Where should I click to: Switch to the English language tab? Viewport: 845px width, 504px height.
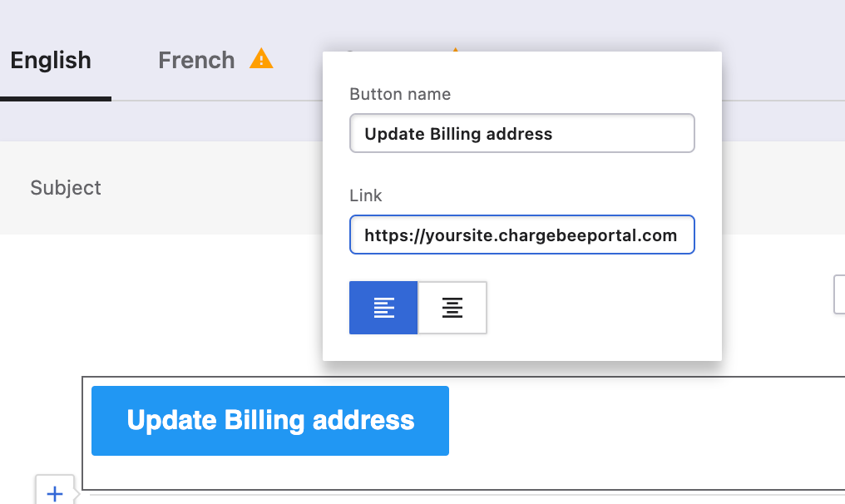[x=51, y=61]
